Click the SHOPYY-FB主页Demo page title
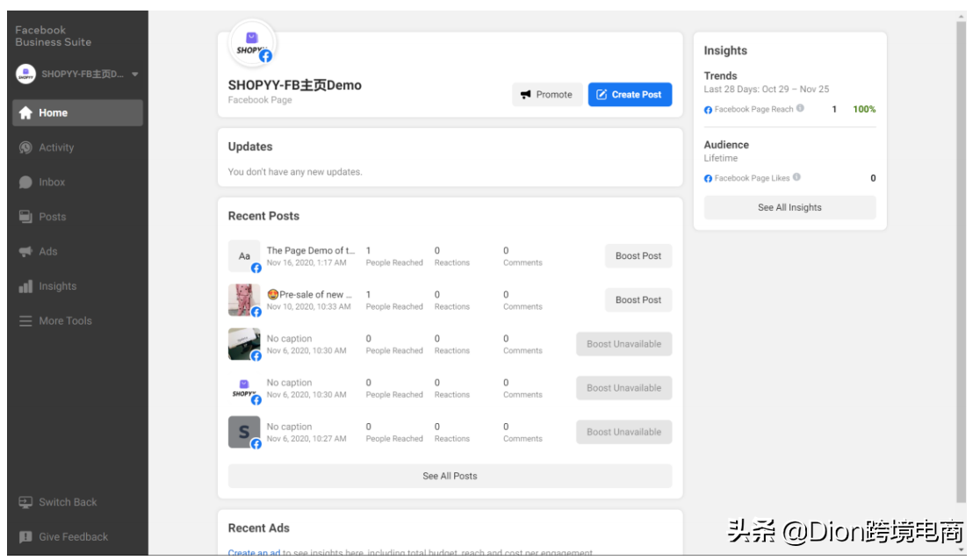 click(x=295, y=85)
